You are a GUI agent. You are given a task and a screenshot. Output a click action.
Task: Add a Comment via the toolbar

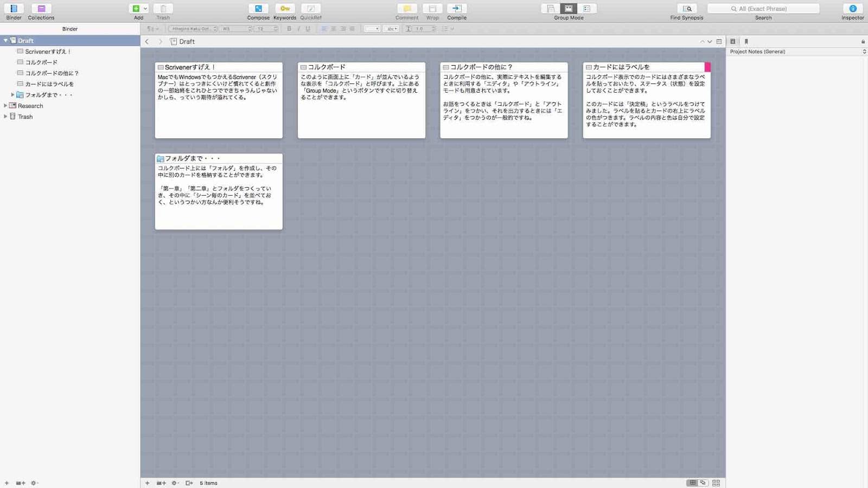pos(406,9)
